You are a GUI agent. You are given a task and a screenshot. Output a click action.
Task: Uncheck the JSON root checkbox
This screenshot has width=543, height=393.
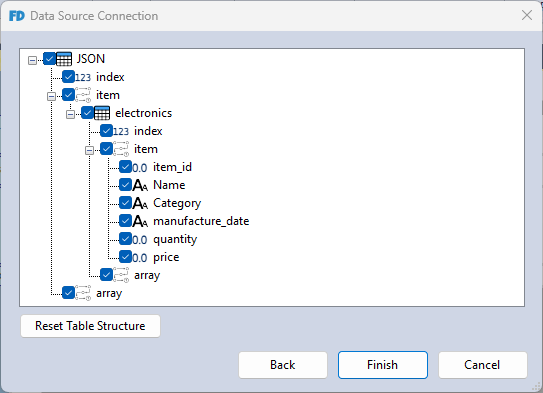coord(49,59)
